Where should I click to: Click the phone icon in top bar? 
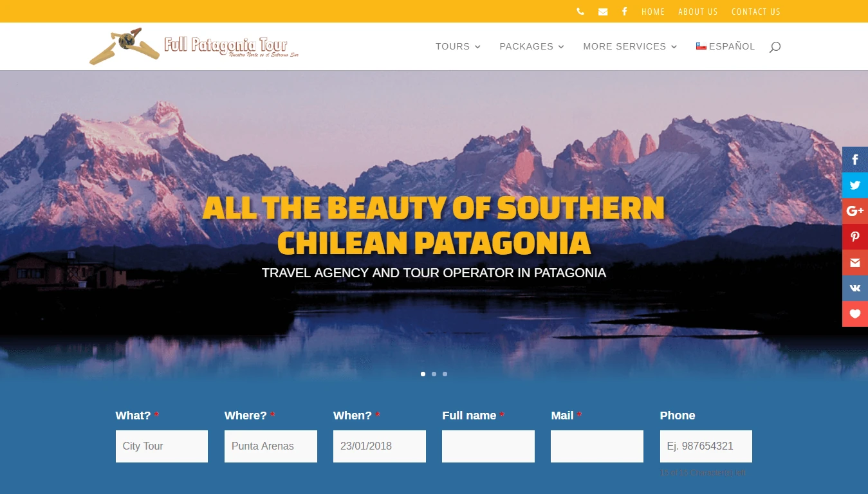(580, 12)
